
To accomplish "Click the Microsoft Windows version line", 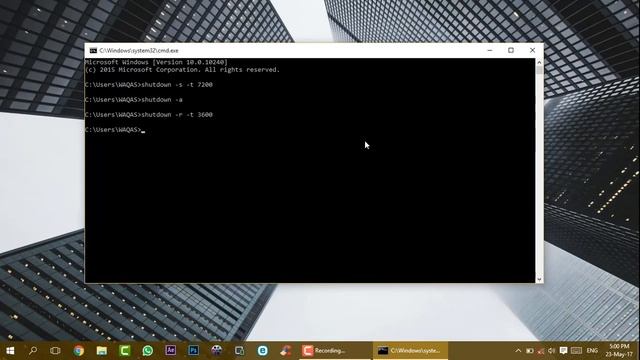I will tap(156, 62).
